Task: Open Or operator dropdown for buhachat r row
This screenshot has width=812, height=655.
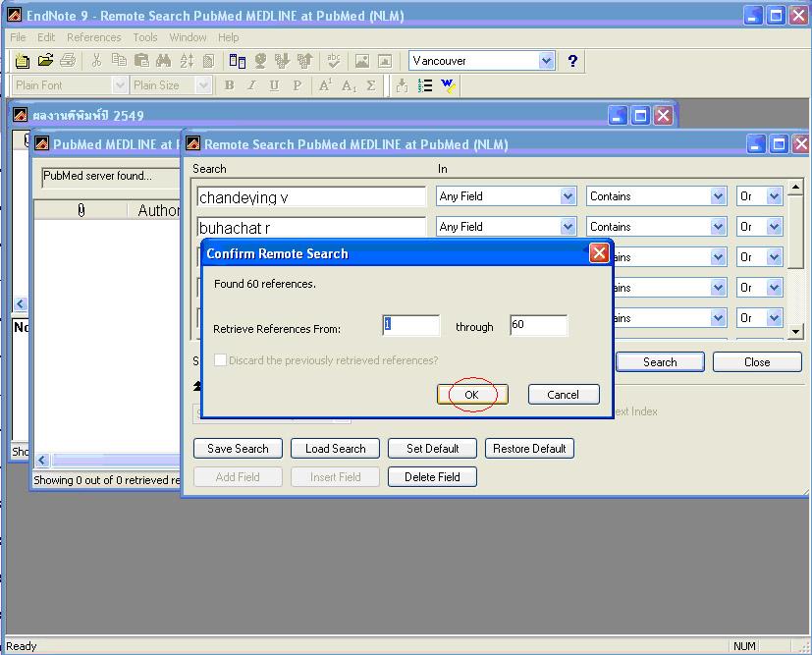Action: tap(774, 226)
